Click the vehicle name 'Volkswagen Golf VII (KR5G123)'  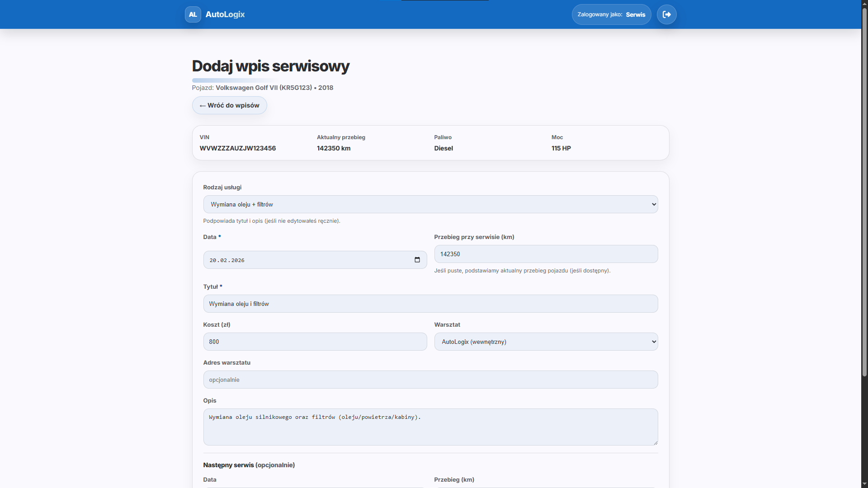[264, 88]
